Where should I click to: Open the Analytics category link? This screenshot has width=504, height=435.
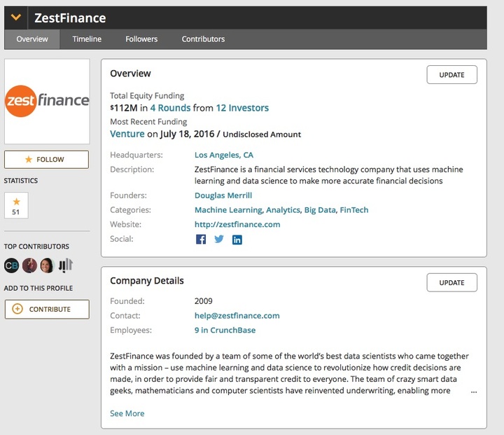[283, 209]
